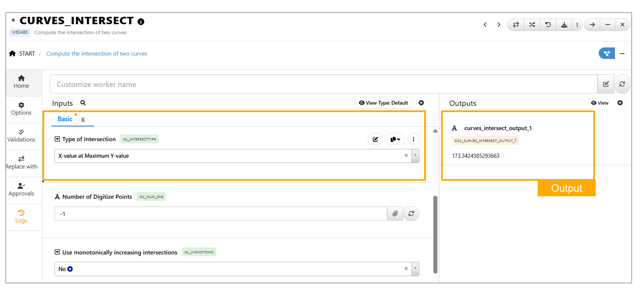Viewport: 644px width, 297px height.
Task: Go to START in the breadcrumb
Action: (x=27, y=53)
